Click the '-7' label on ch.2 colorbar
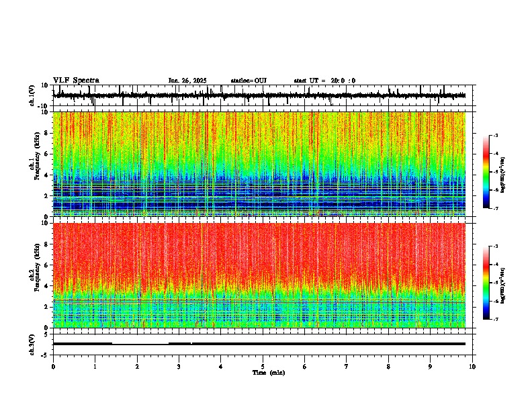This screenshot has height=411, width=532. coord(496,320)
